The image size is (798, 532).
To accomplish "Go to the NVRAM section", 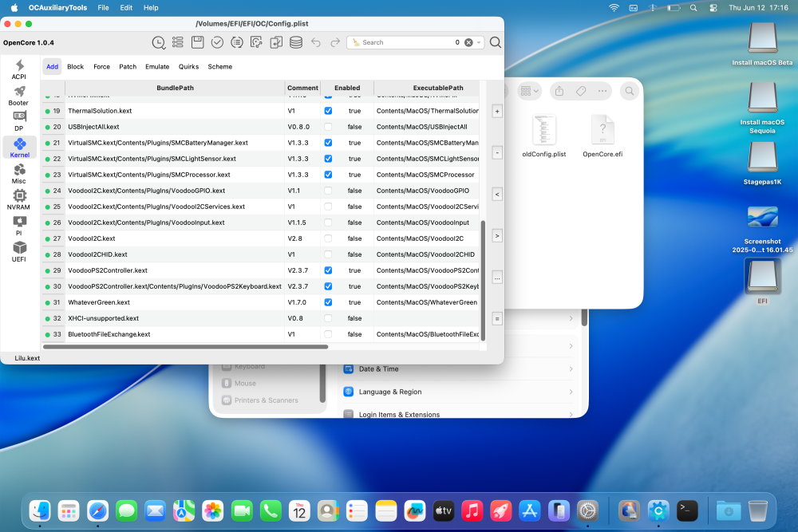I will tap(19, 200).
